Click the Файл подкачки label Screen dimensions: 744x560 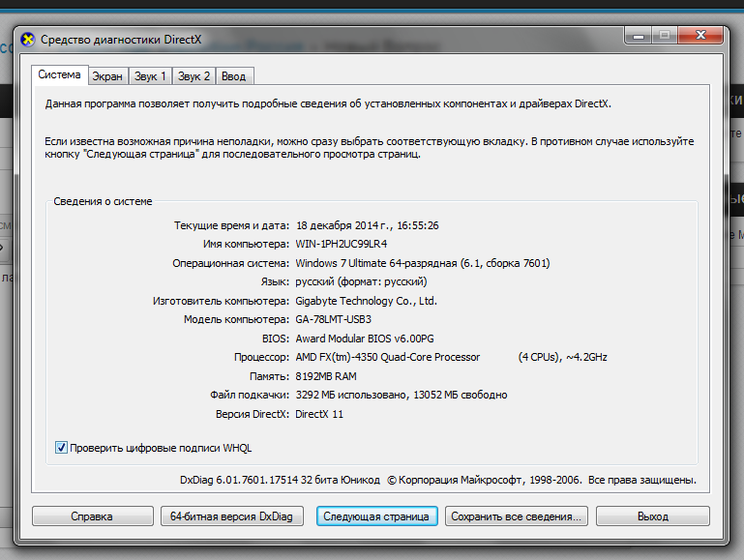[250, 395]
